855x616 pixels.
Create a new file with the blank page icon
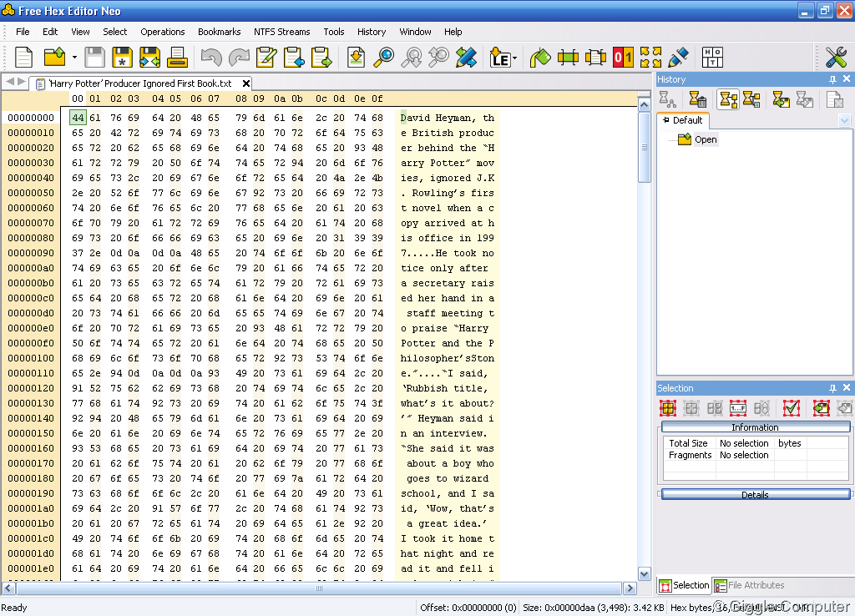click(x=23, y=57)
